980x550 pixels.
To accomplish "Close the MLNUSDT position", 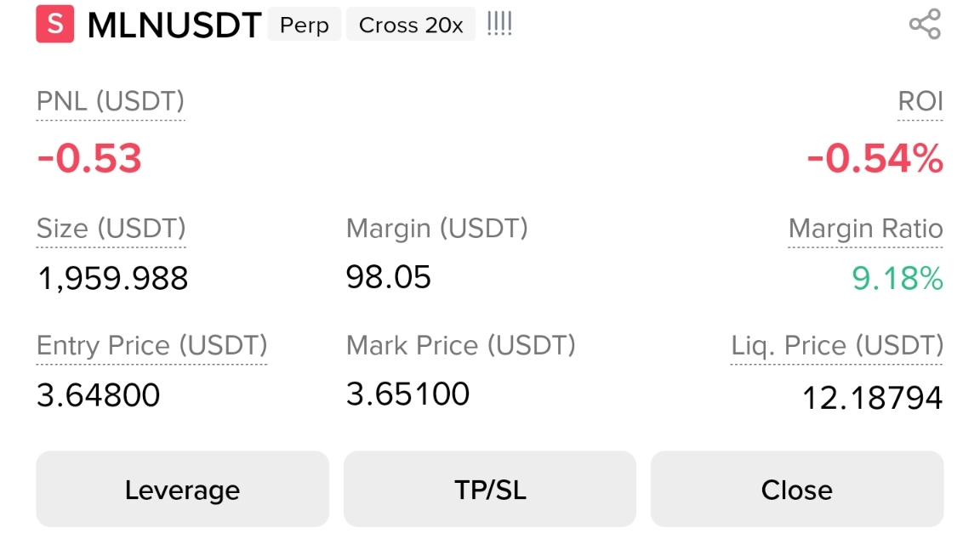I will (797, 490).
